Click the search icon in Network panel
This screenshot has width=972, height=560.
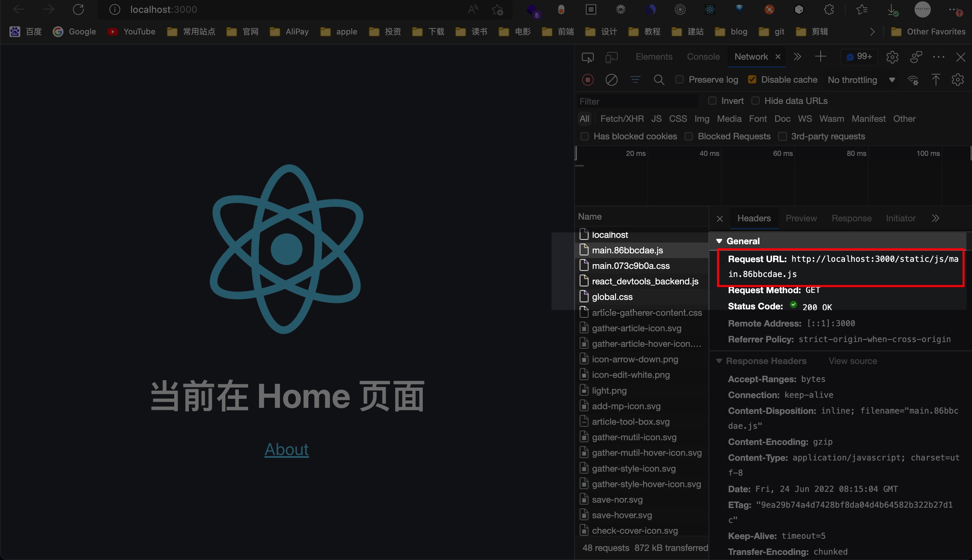[x=658, y=79]
